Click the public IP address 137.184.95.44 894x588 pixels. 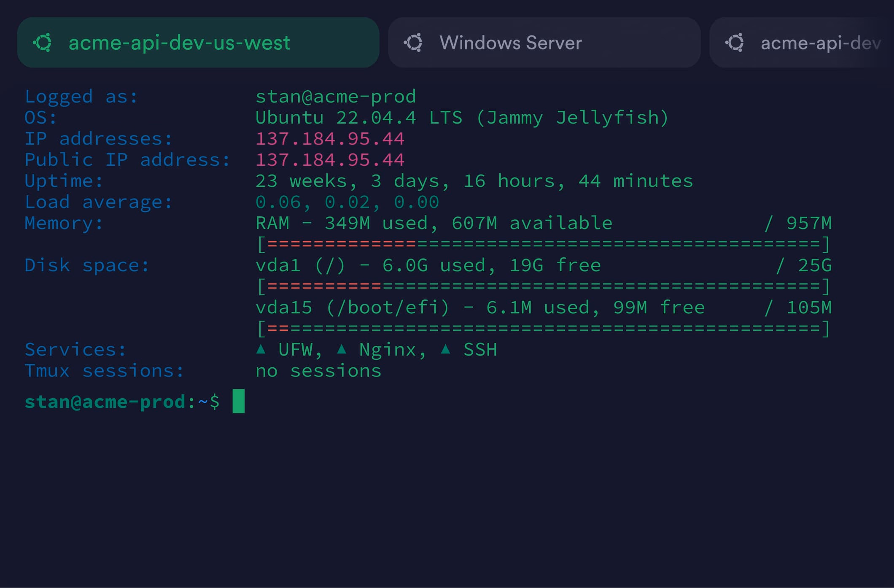pos(330,160)
